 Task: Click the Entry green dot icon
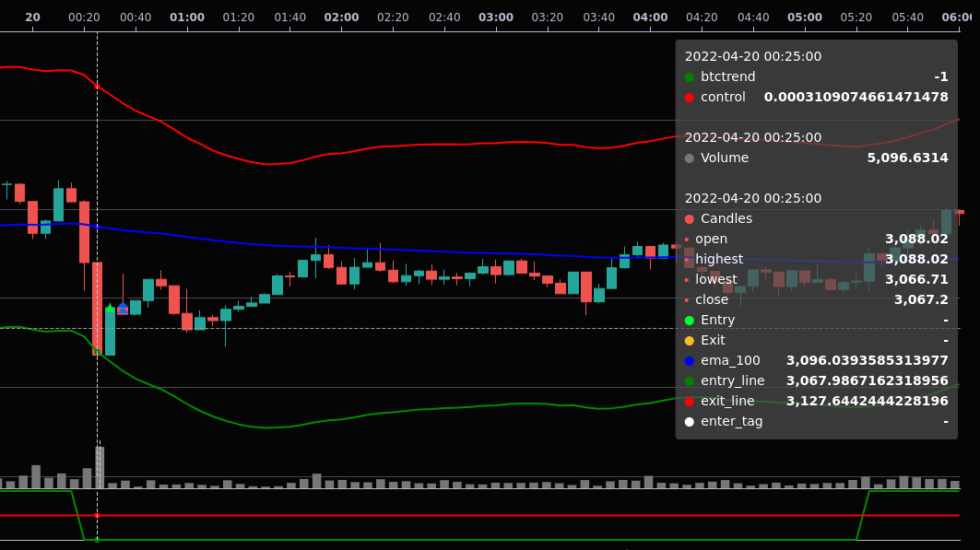click(689, 320)
